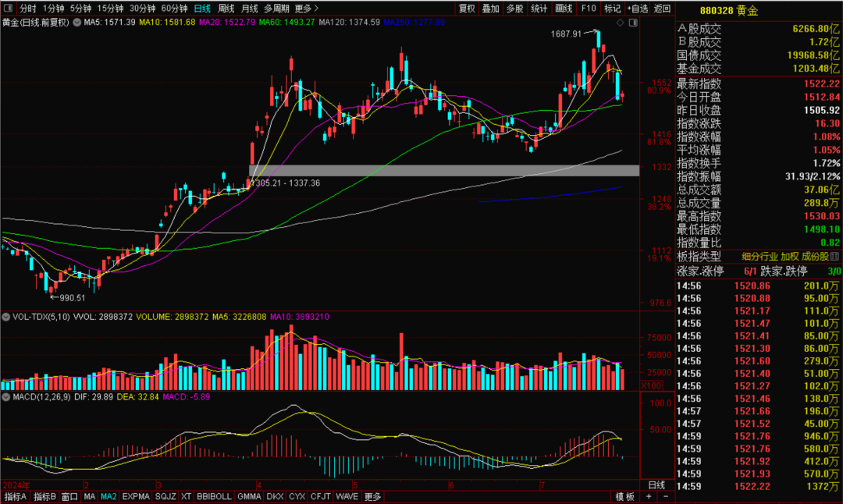
Task: Open F10 company information
Action: click(x=589, y=9)
